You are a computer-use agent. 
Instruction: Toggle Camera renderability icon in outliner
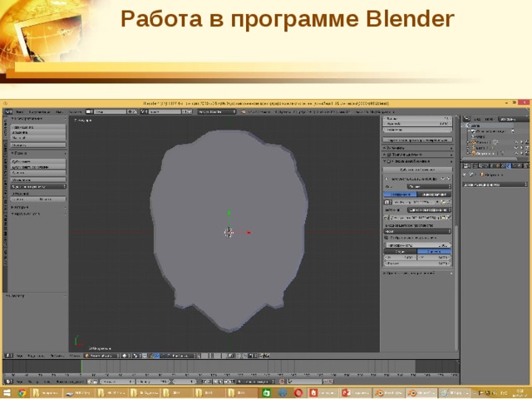click(527, 142)
